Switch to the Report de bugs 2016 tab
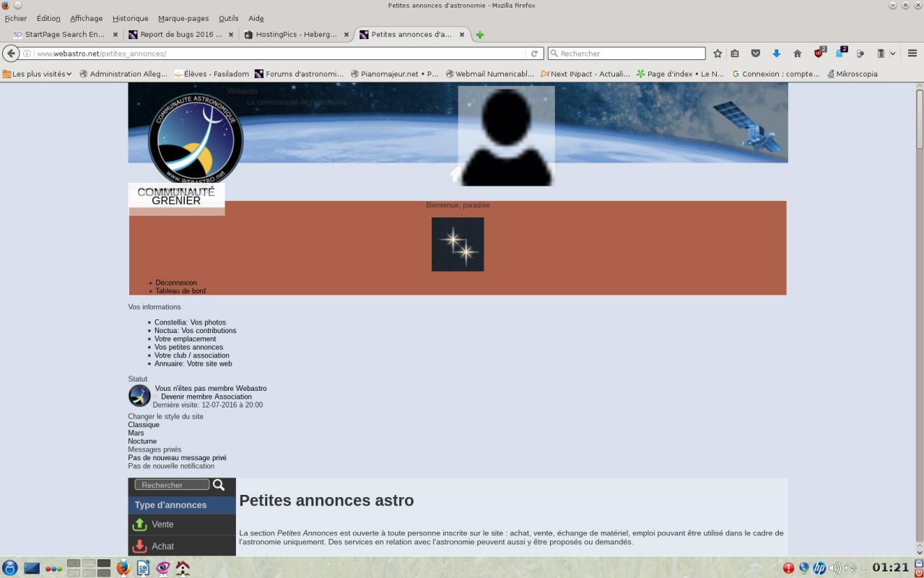The width and height of the screenshot is (924, 578). pos(180,35)
